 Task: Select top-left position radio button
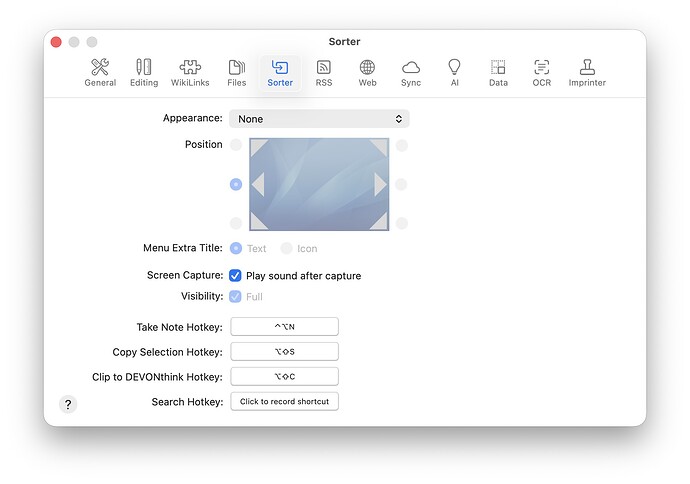[236, 145]
